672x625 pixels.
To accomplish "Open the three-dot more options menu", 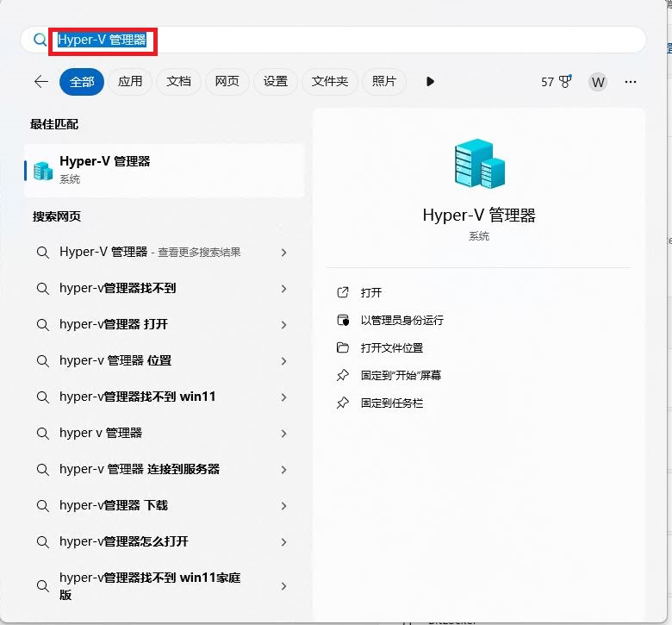I will tap(631, 82).
